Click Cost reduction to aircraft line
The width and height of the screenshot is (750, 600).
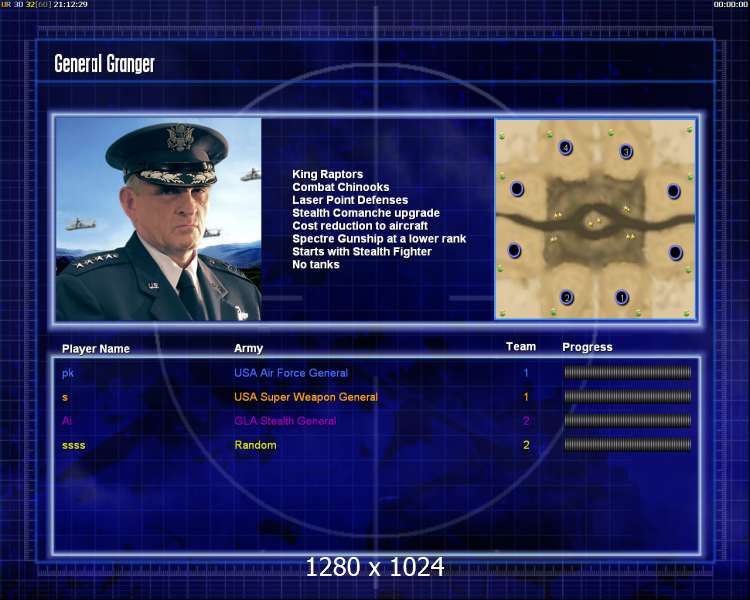(360, 226)
